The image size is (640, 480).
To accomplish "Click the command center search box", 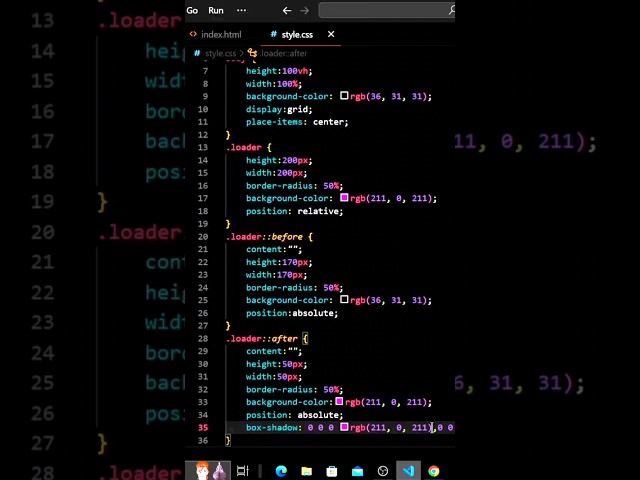I will coord(387,11).
